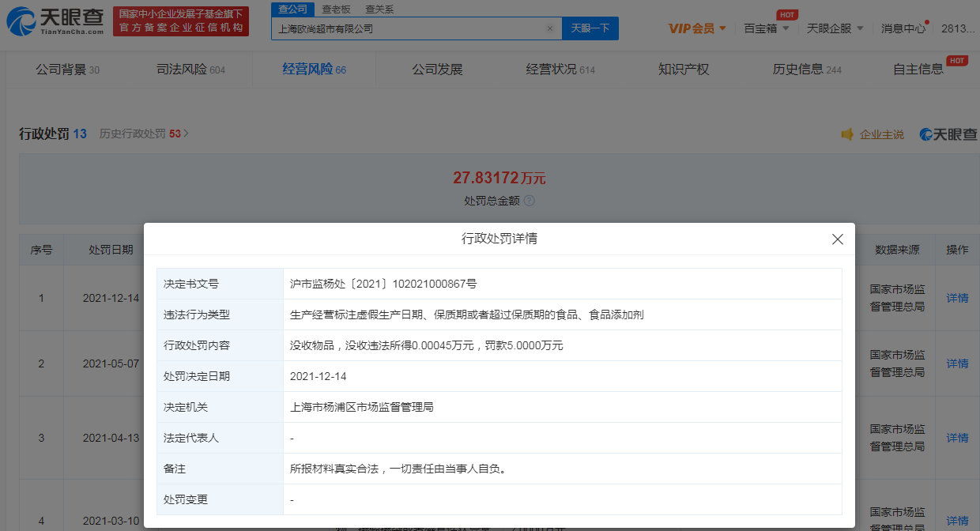Open 详情 for the 2021-05-07 penalty
The height and width of the screenshot is (531, 980).
[957, 363]
